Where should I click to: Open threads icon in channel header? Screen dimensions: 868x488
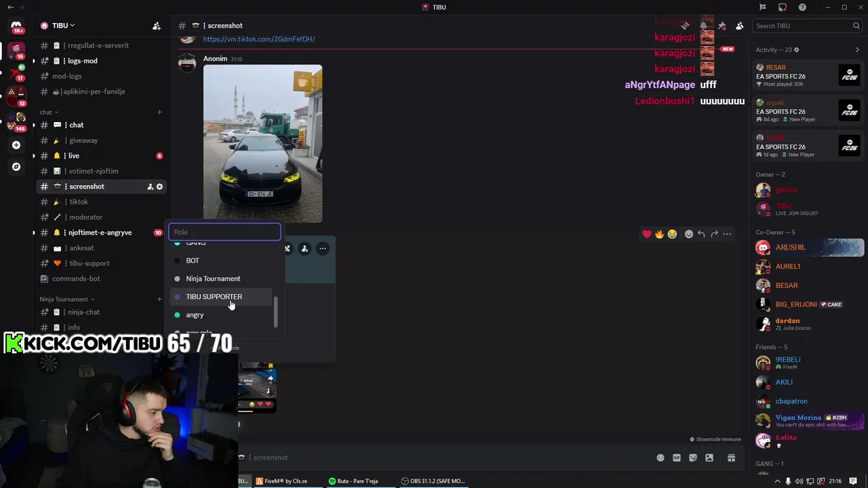[x=686, y=26]
